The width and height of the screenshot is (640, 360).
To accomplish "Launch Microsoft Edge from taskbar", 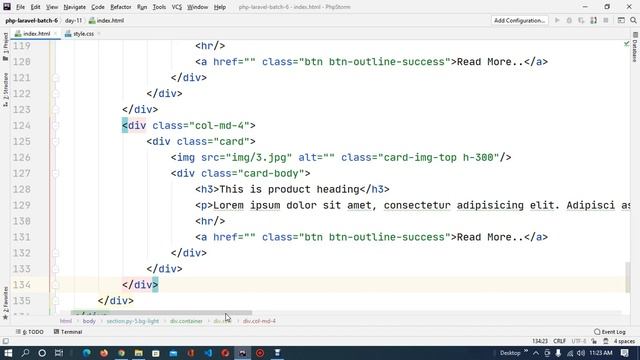I will click(87, 353).
